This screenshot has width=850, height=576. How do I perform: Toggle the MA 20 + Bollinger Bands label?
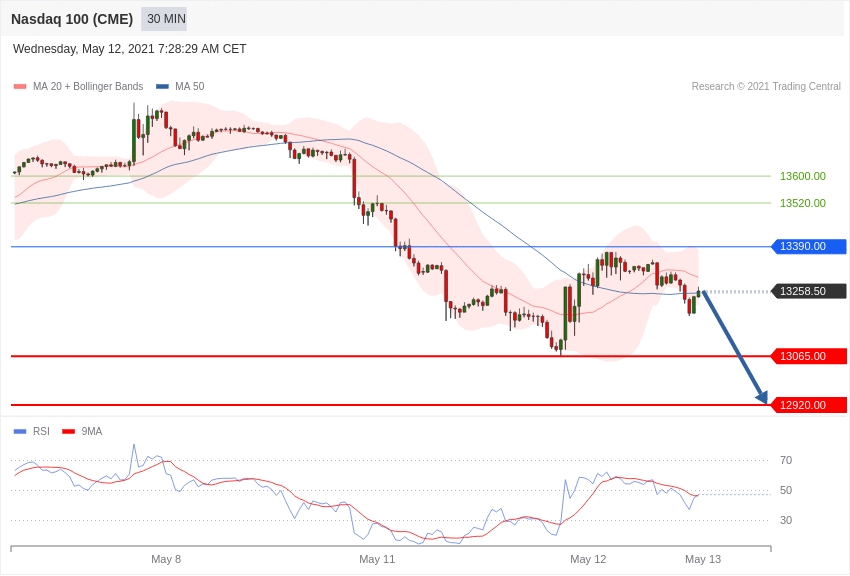tap(88, 87)
